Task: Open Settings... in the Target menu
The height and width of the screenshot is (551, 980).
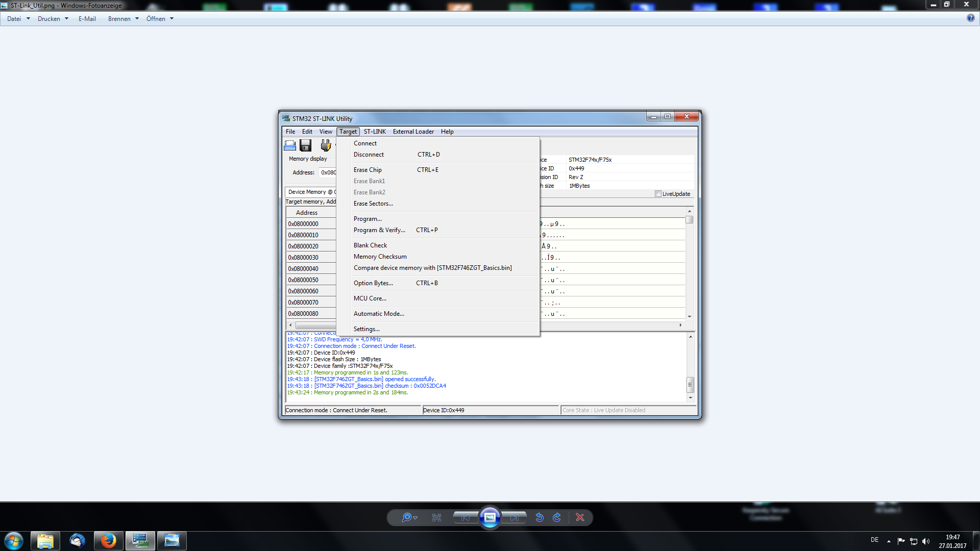Action: tap(438, 329)
